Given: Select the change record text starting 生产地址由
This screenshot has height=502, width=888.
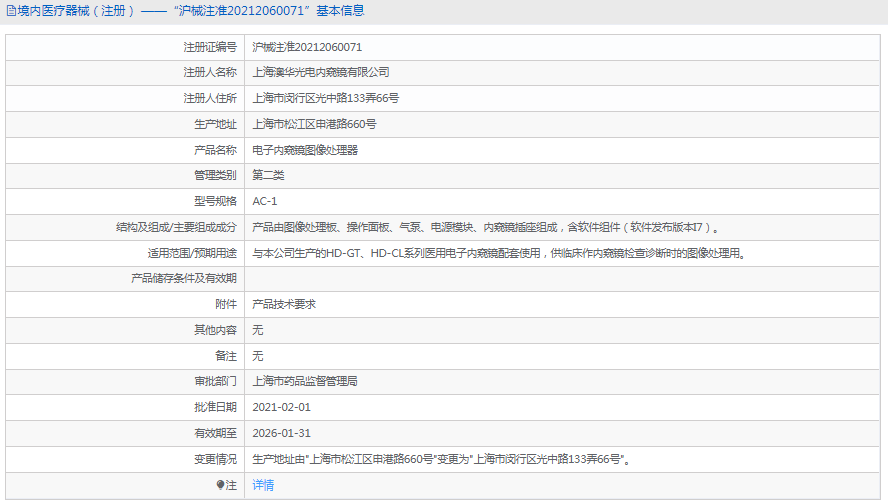Looking at the screenshot, I should coord(442,459).
